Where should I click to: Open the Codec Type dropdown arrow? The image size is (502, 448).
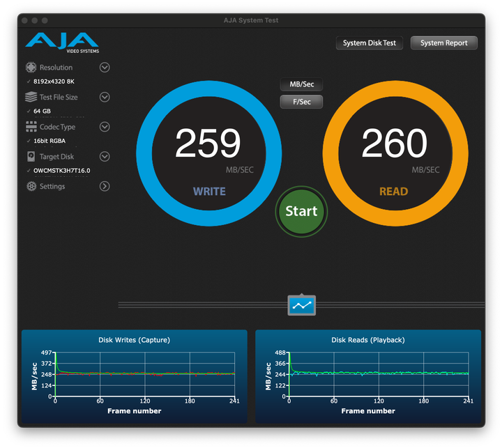click(x=105, y=127)
